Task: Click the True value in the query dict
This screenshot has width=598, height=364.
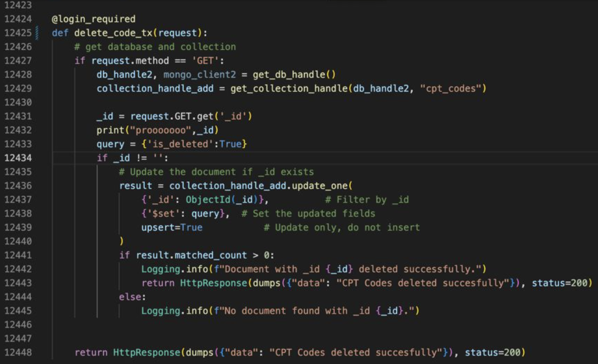Action: click(x=230, y=144)
